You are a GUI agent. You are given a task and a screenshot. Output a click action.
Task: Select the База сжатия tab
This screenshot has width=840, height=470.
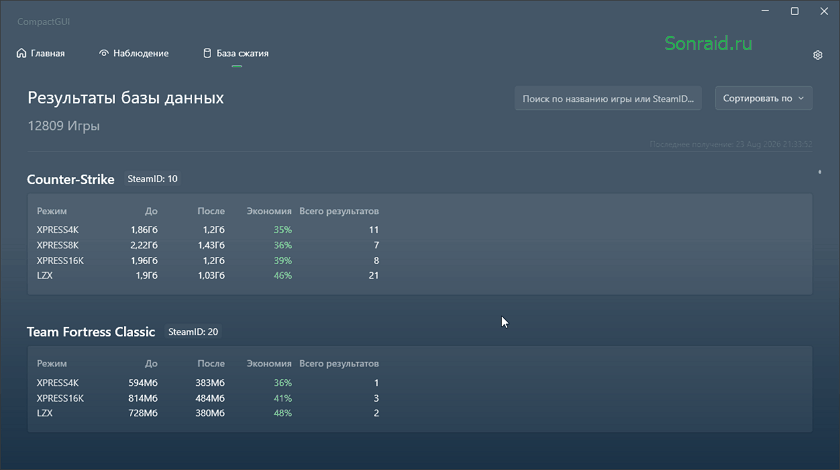click(236, 53)
